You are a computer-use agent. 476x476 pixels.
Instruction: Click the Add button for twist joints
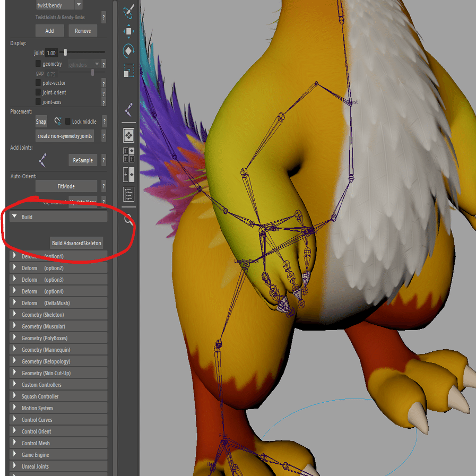50,31
